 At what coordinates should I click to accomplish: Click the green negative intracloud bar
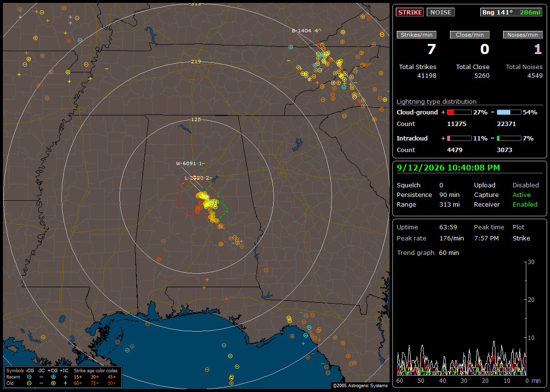pos(509,139)
